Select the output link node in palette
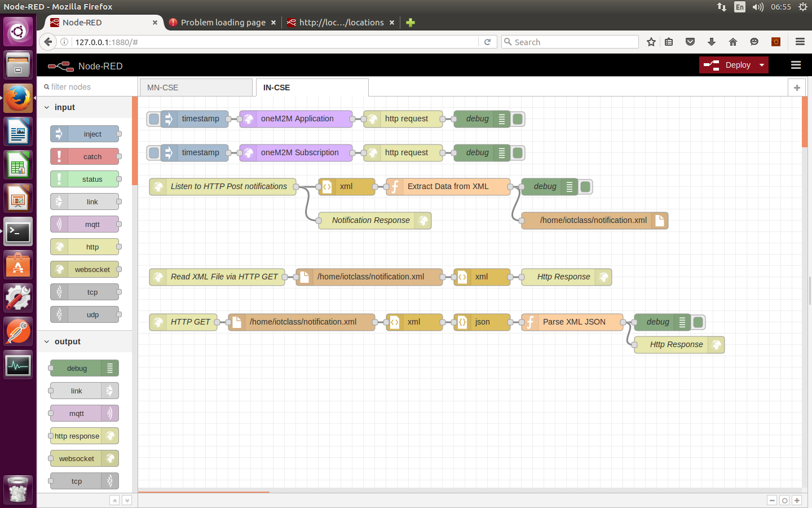The image size is (812, 508). click(x=85, y=391)
